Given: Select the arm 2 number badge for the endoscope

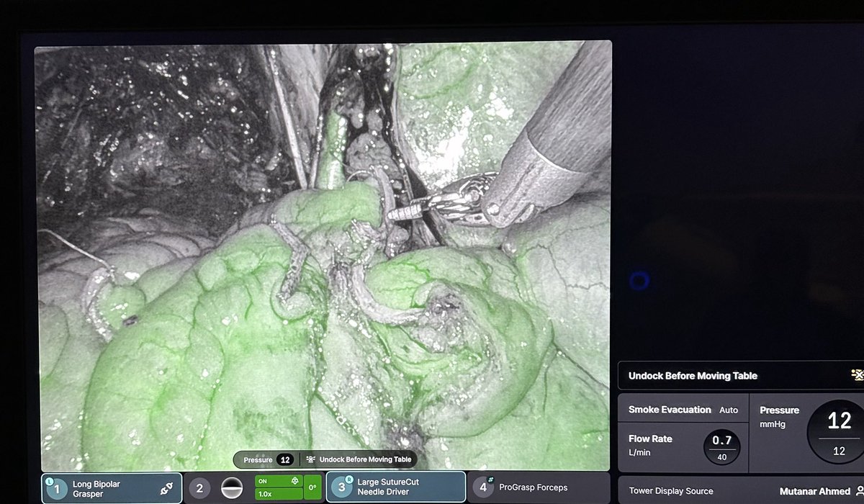Looking at the screenshot, I should pos(199,488).
